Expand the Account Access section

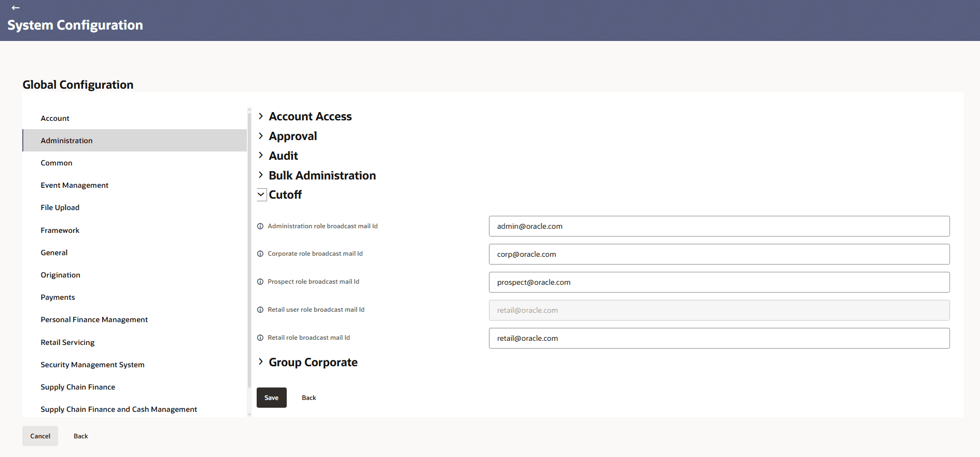click(261, 116)
